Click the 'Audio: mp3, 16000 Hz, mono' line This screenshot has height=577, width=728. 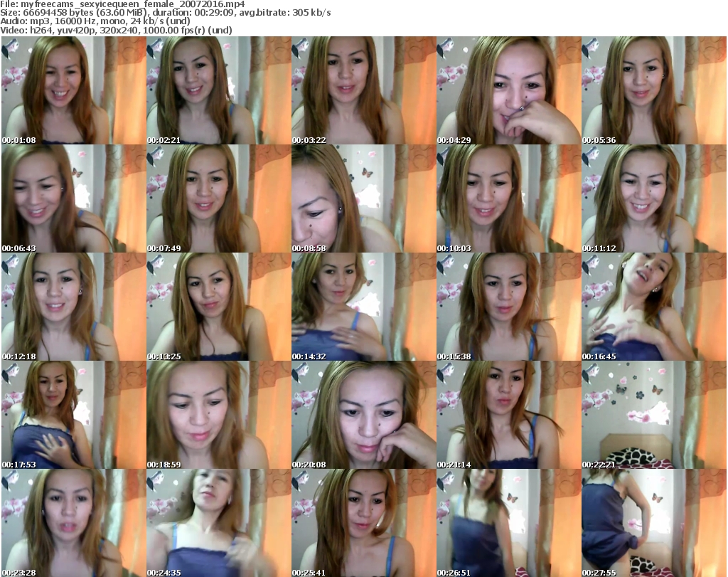(x=95, y=21)
